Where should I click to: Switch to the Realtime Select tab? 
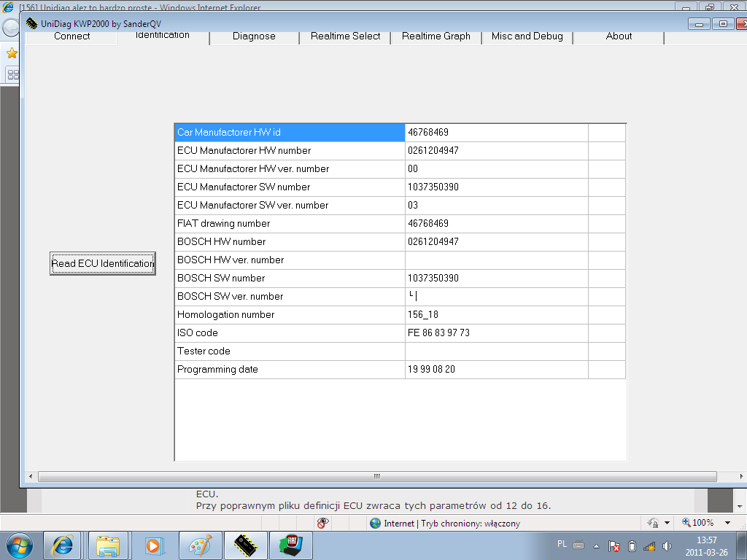345,36
